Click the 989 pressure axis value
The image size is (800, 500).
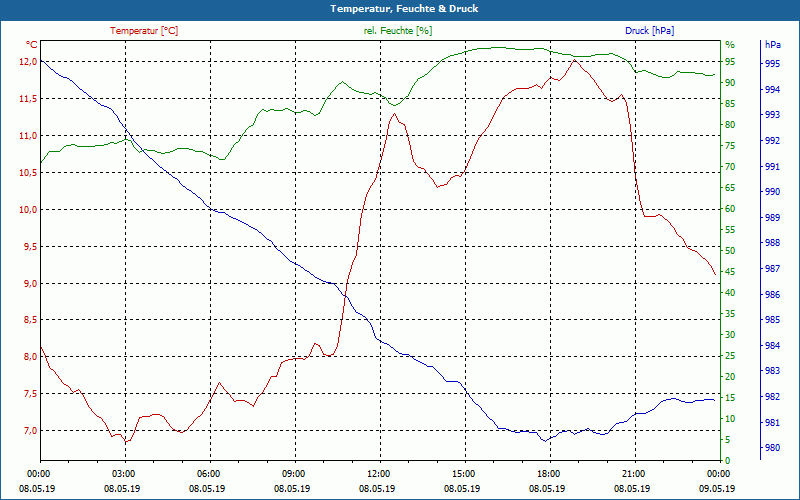[x=772, y=217]
